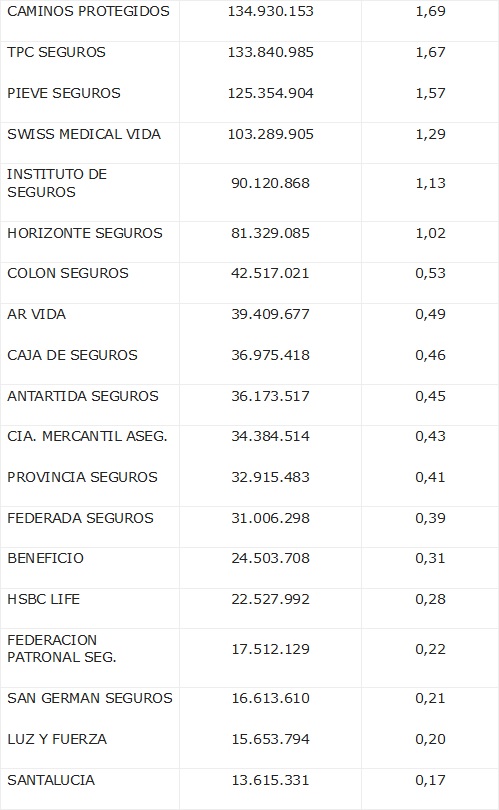
Task: Click FEDERADA SEGUROS name
Action: pos(81,518)
